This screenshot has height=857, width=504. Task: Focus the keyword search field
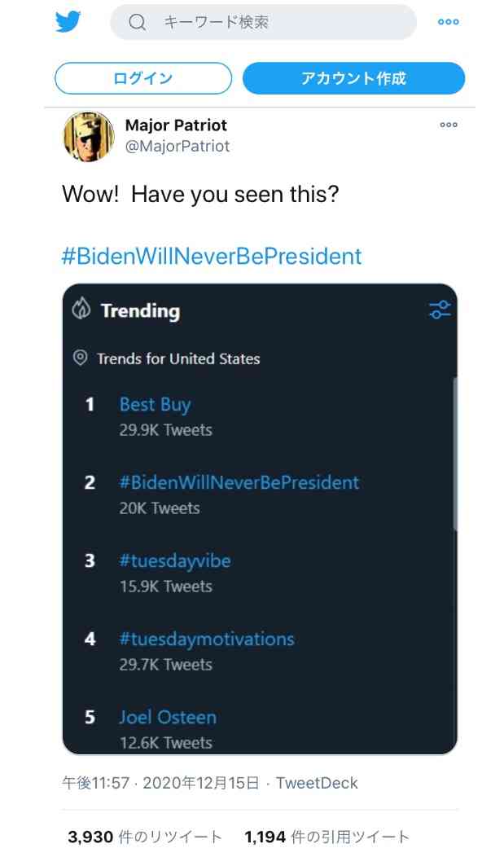click(x=263, y=22)
